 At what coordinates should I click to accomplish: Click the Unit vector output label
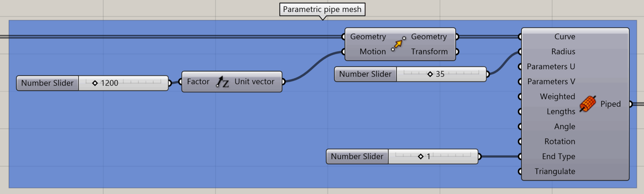point(254,82)
